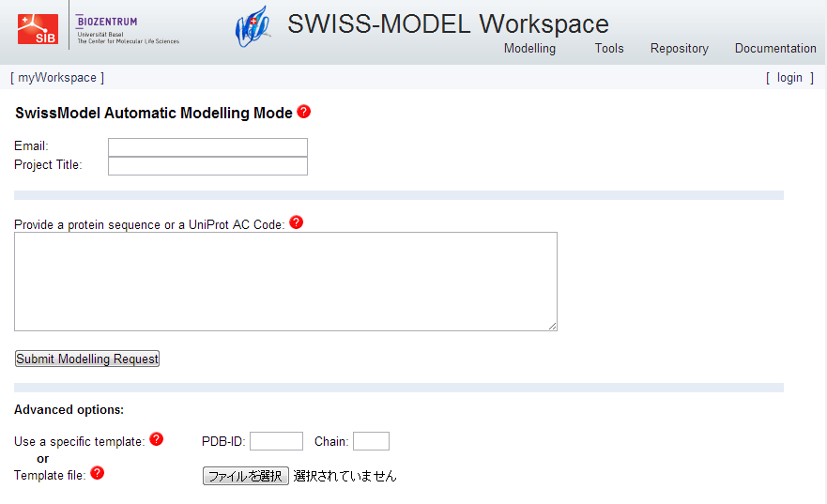The height and width of the screenshot is (504, 827).
Task: Go to myWorkspace link
Action: (56, 78)
